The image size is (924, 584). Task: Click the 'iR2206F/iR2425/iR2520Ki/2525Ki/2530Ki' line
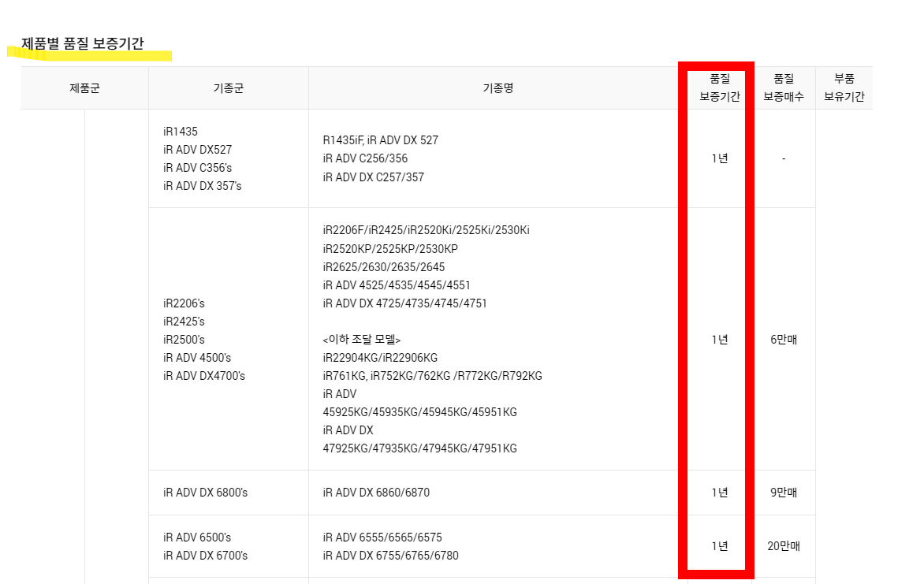click(x=426, y=230)
